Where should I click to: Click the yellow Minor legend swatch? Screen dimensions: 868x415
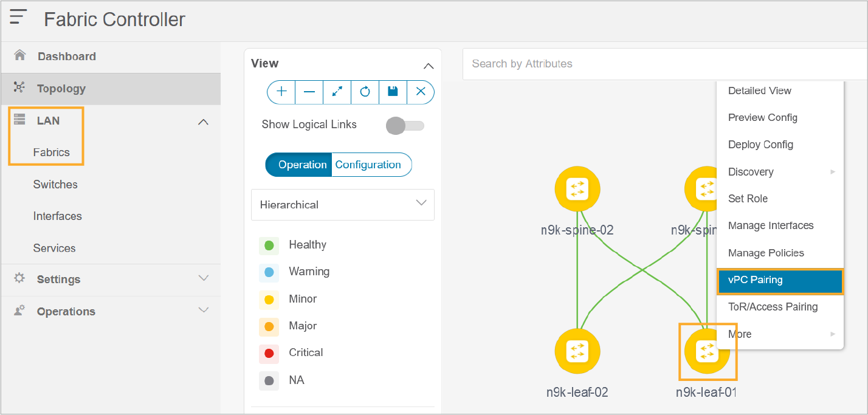[x=269, y=300]
